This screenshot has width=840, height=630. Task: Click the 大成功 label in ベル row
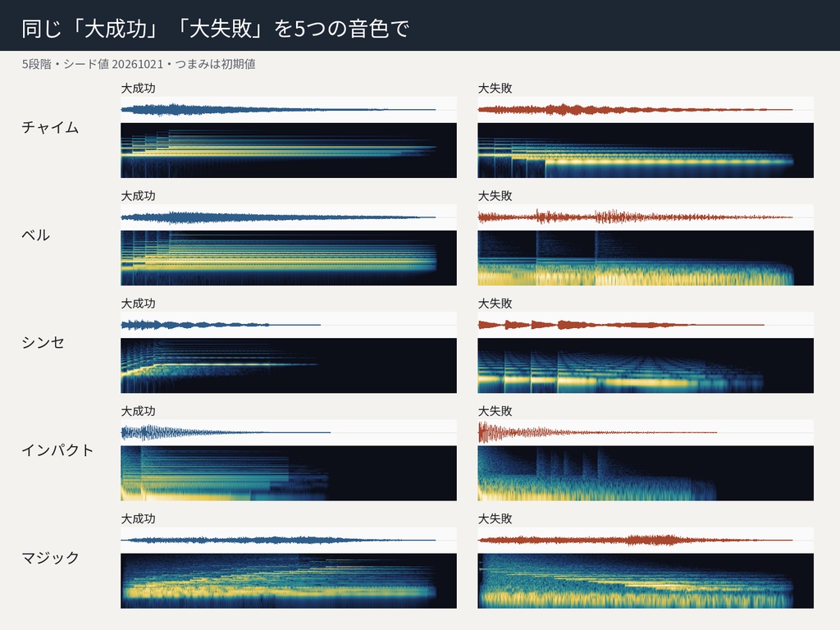[x=138, y=196]
